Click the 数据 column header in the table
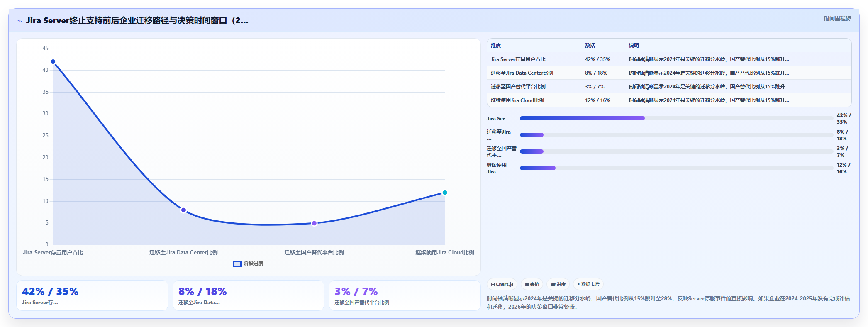The image size is (868, 327). (x=590, y=46)
